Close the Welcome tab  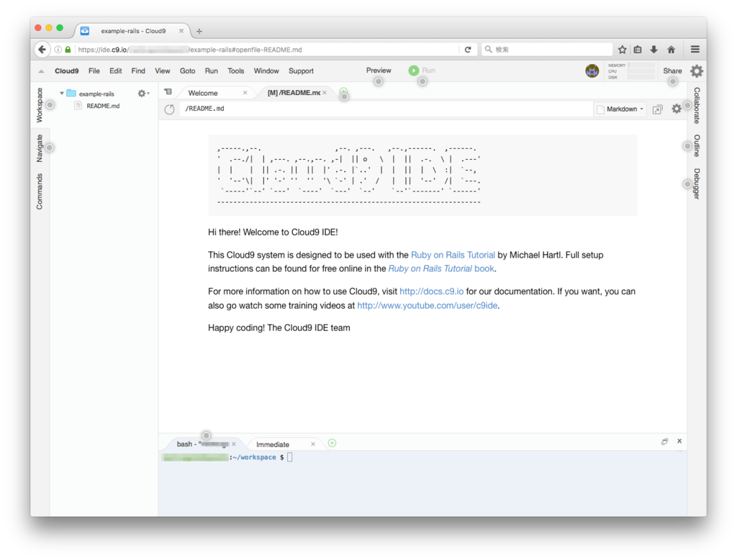click(245, 93)
